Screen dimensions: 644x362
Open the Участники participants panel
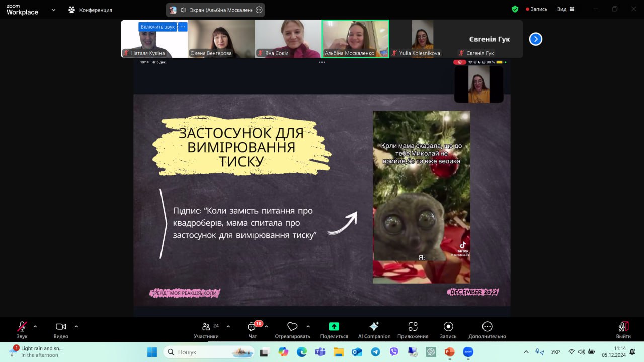(206, 329)
